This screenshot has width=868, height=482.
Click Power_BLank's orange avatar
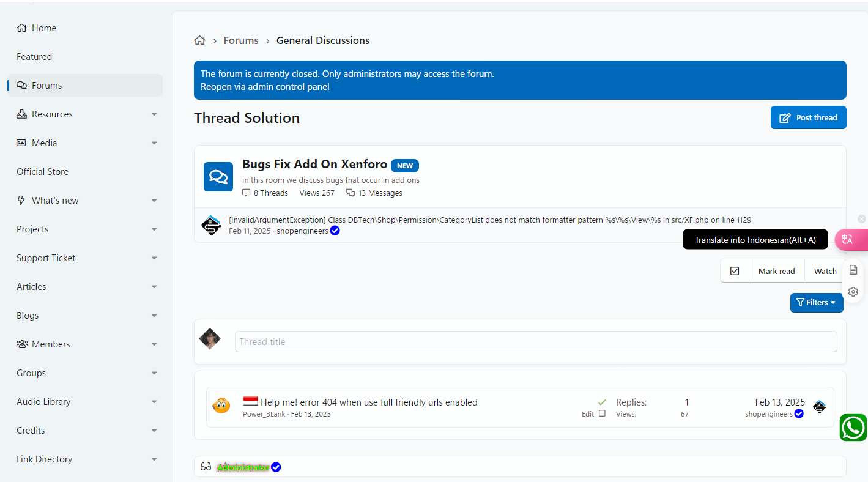pyautogui.click(x=221, y=405)
